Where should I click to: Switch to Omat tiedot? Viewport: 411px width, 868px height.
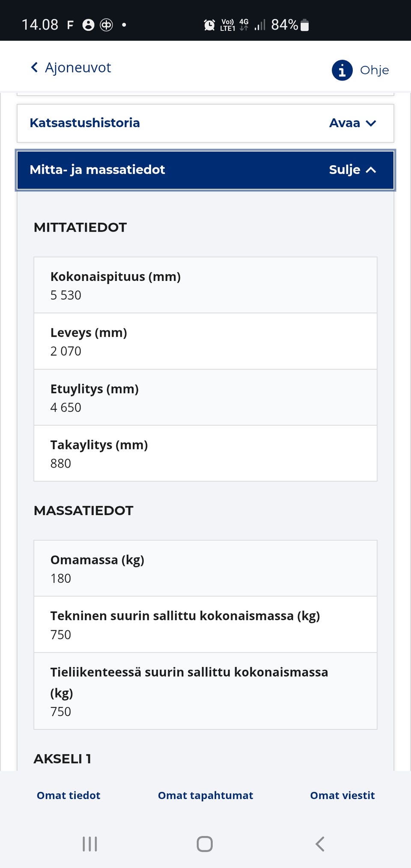click(x=68, y=795)
